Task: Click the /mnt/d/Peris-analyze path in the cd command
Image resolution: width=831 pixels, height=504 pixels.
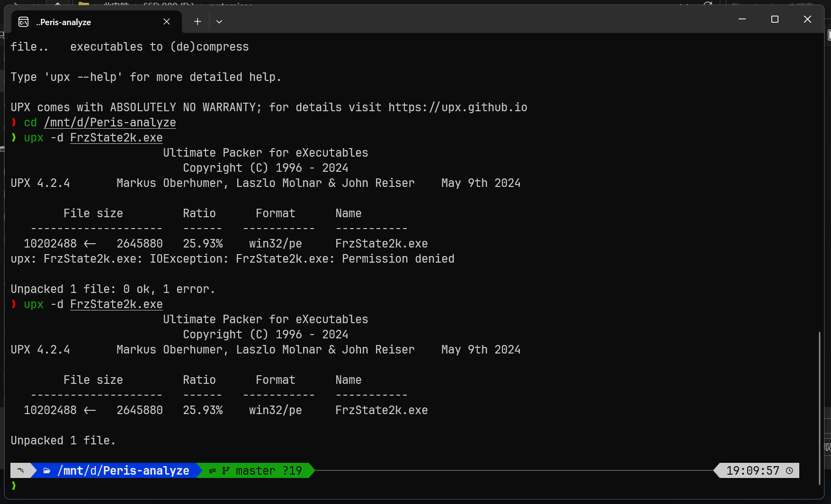Action: coord(110,123)
